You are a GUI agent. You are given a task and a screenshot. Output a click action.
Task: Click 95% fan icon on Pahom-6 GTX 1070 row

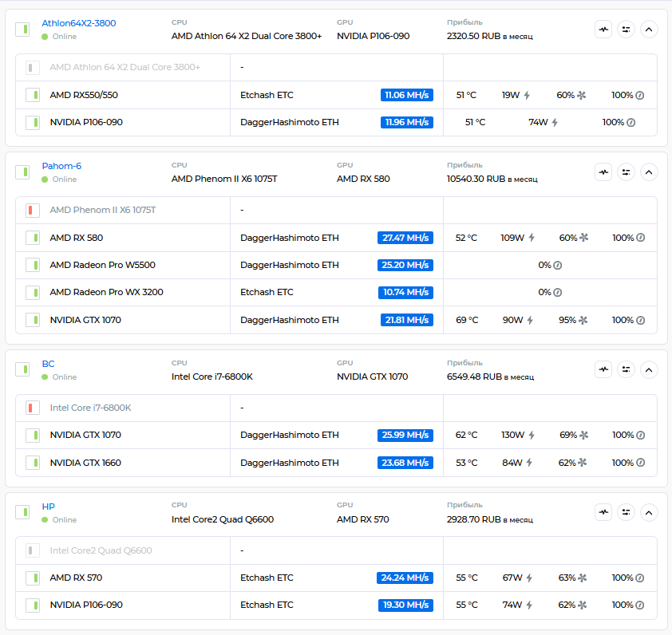tap(583, 321)
